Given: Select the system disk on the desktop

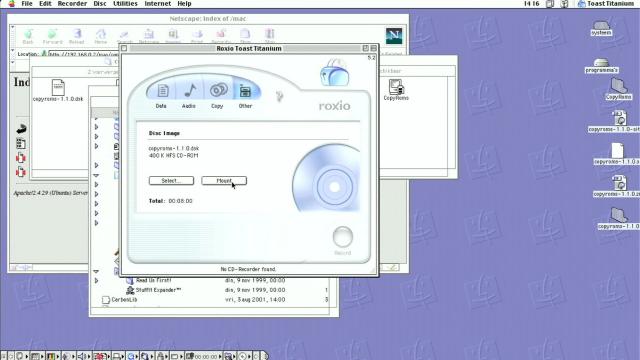Looking at the screenshot, I should click(601, 29).
